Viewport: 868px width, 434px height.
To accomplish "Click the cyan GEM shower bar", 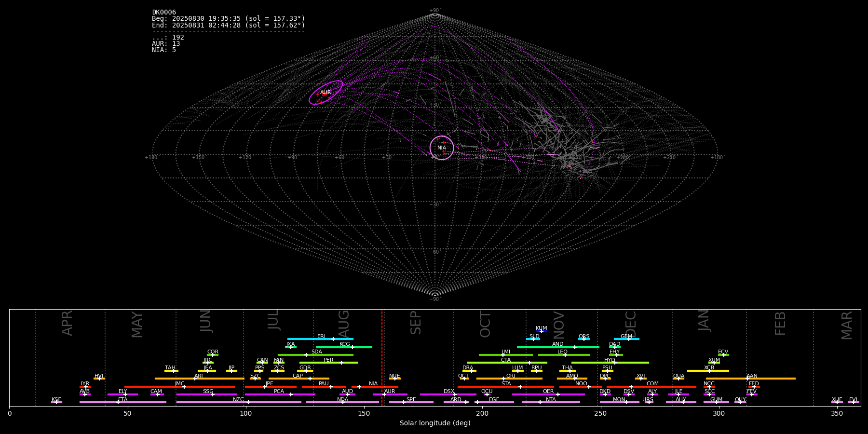I will pos(626,339).
